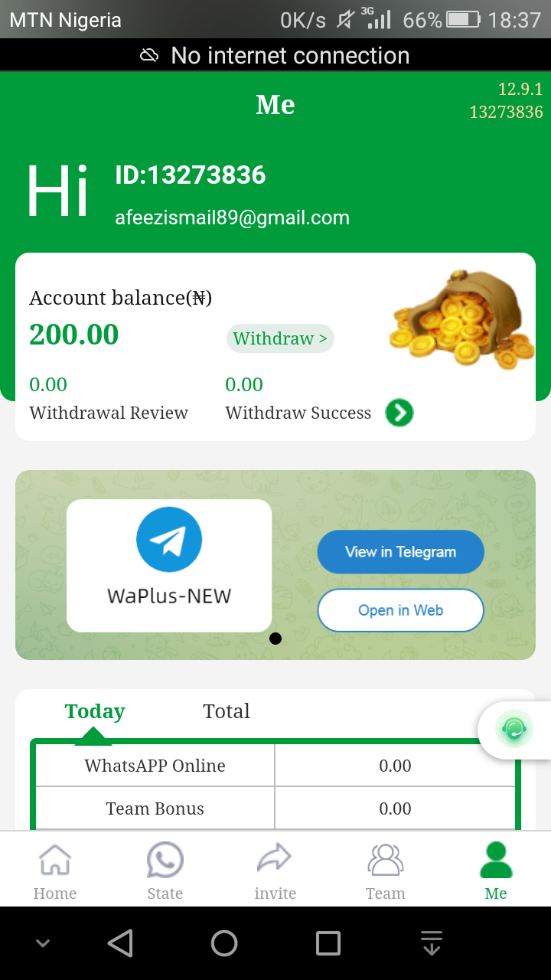Open the Team tab icon

point(386,859)
